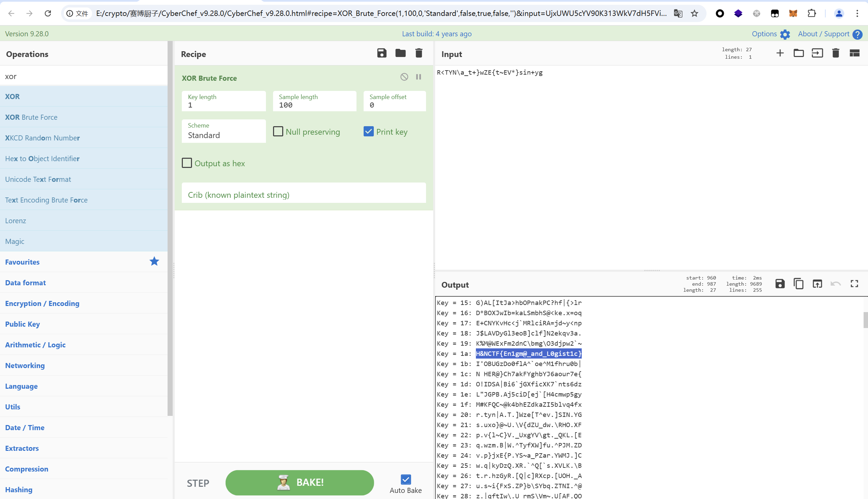Bookmark this page with star

click(x=694, y=13)
